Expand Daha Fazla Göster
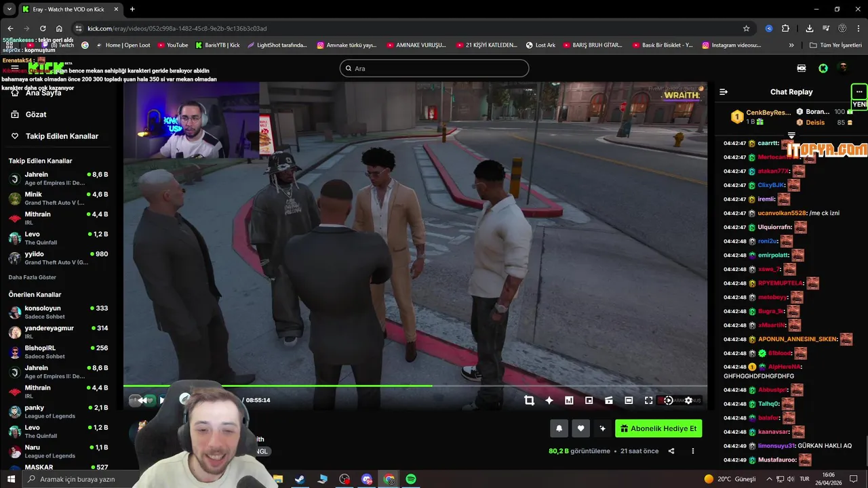The image size is (868, 488). click(33, 277)
